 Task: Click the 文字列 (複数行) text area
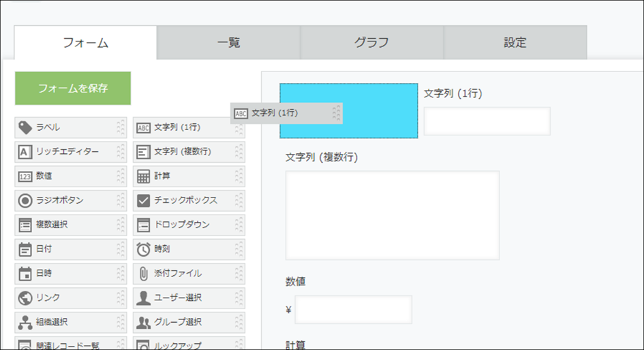click(x=392, y=215)
